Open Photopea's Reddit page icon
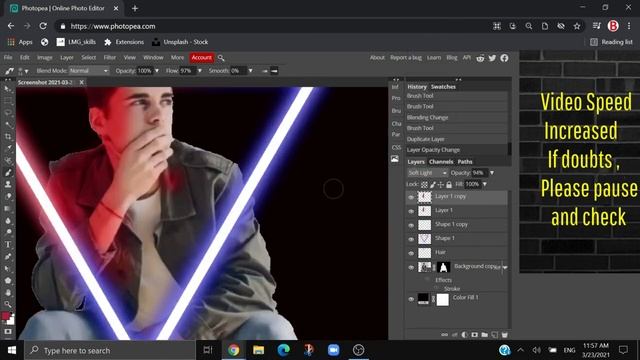 tap(480, 58)
